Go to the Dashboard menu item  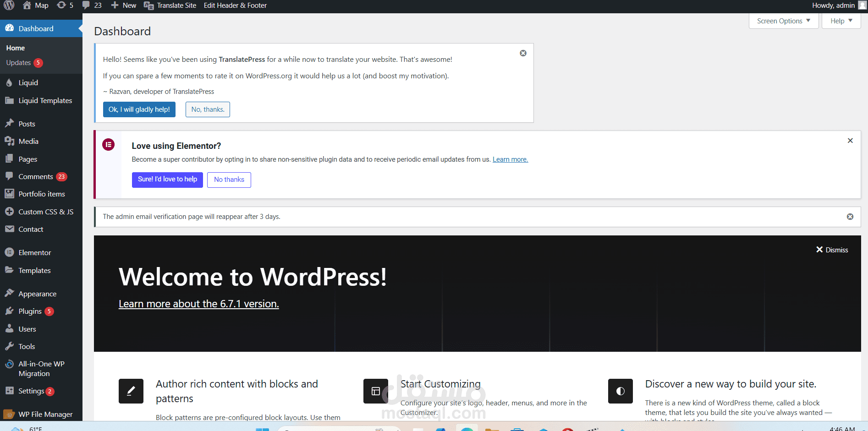(x=41, y=28)
